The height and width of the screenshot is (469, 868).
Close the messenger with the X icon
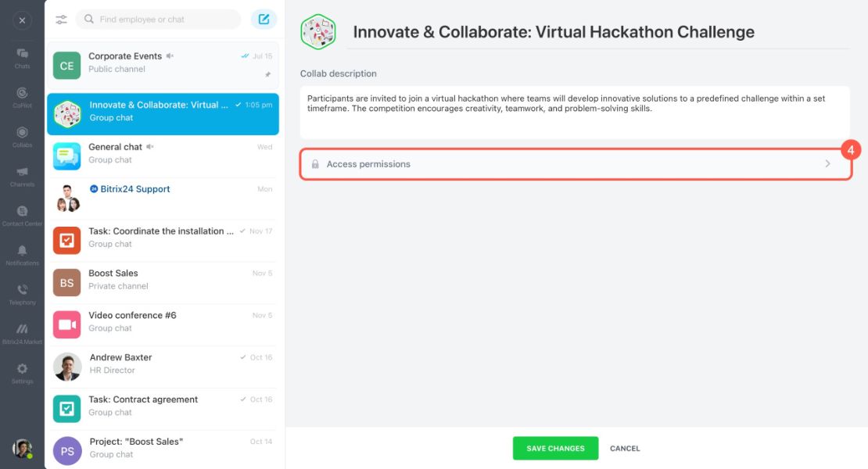tap(22, 20)
